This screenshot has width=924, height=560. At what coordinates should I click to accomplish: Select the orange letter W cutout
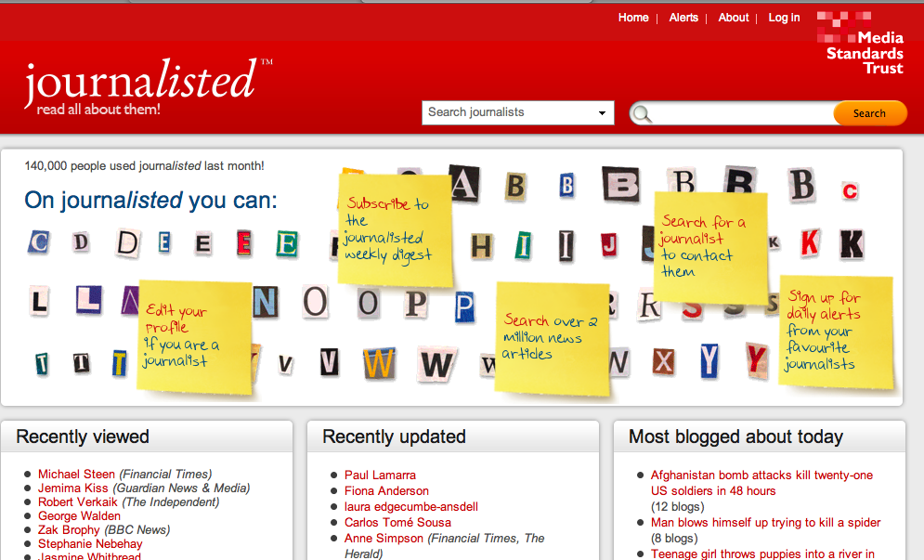pyautogui.click(x=379, y=362)
